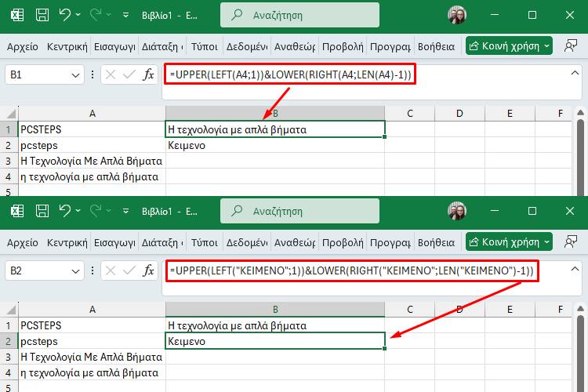The image size is (588, 392).
Task: Select cell A1 PCSTEPS in the top sheet
Action: (x=93, y=129)
